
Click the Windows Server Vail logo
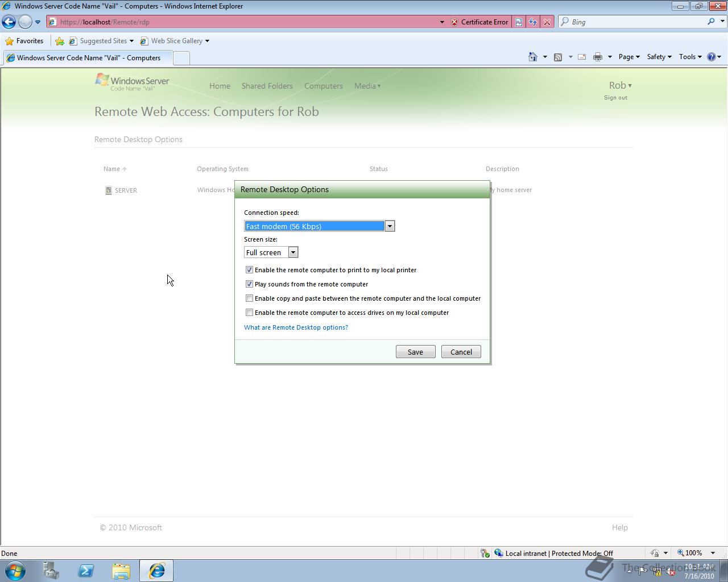[132, 82]
